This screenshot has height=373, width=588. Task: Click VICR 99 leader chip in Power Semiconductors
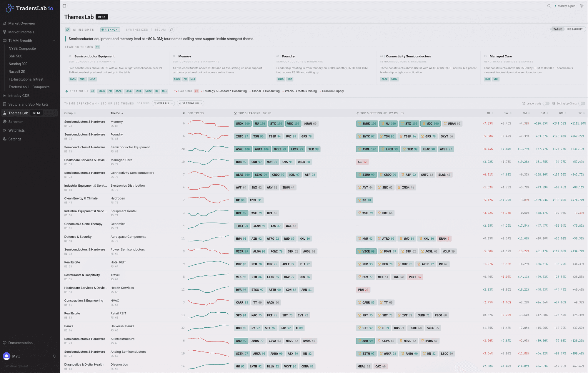click(242, 251)
